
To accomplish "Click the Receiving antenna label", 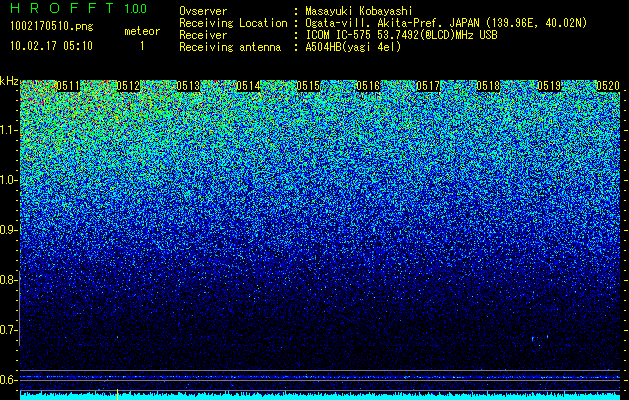I will click(x=230, y=47).
